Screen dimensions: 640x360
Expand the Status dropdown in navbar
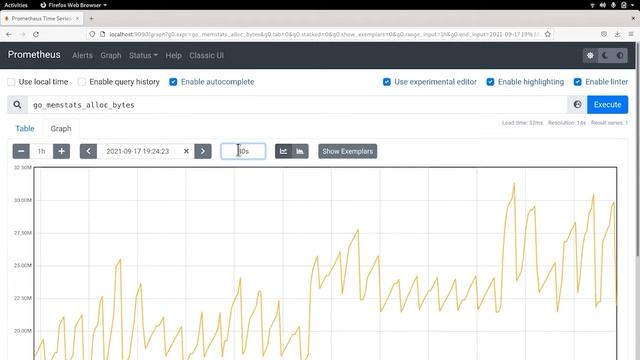(x=143, y=56)
